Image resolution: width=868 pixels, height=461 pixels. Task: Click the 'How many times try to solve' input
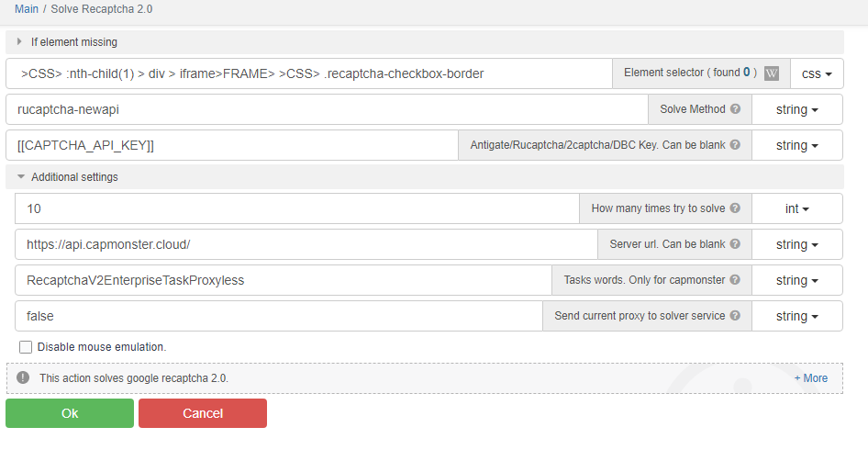297,208
